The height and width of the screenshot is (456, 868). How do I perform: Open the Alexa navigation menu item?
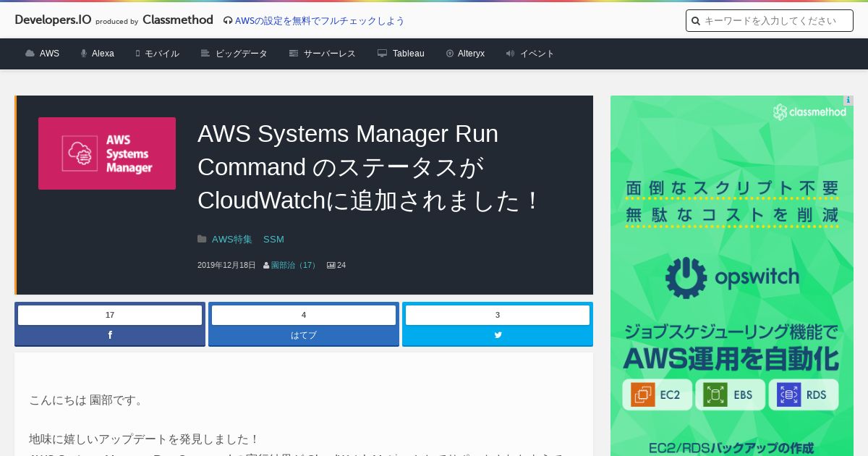pos(103,54)
